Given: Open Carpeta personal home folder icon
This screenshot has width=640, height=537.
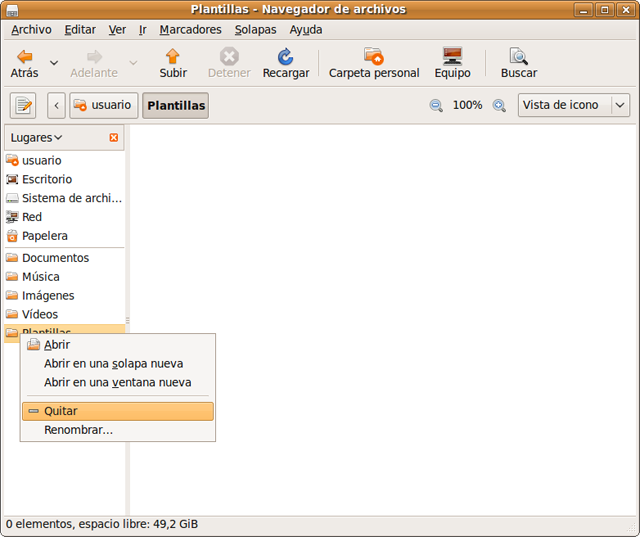Looking at the screenshot, I should click(x=374, y=57).
